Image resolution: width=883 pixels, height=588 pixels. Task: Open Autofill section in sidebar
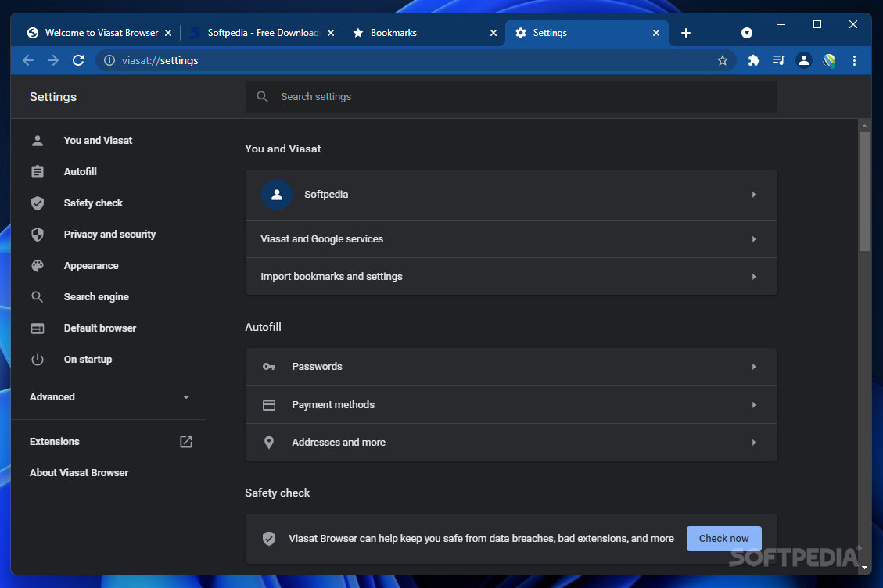click(x=81, y=172)
